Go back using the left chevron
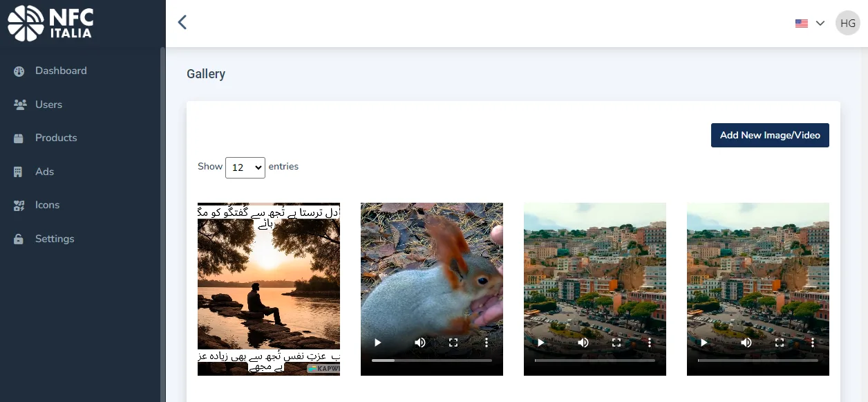 pyautogui.click(x=182, y=22)
